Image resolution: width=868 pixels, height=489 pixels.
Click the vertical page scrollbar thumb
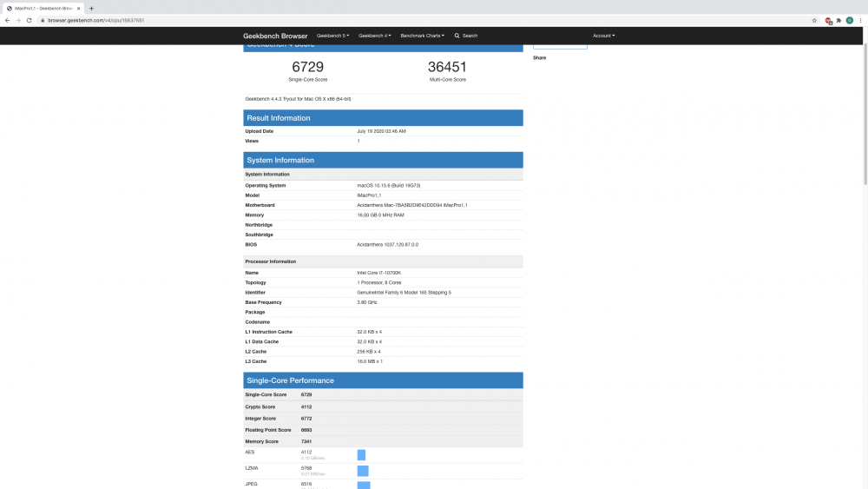coord(865,115)
